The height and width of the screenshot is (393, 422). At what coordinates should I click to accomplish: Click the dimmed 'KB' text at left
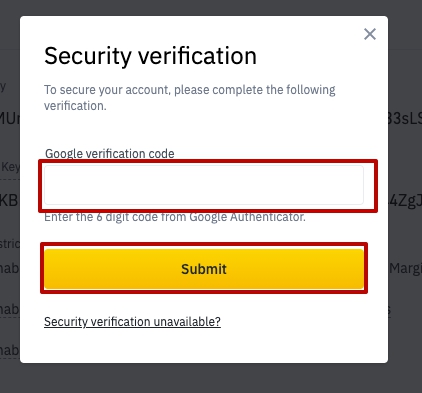[x=9, y=201]
